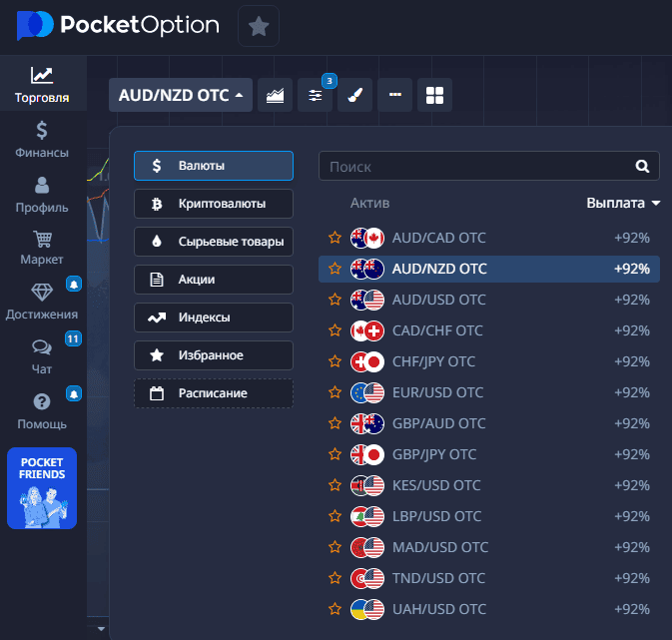Select the Сырьевые товары category
This screenshot has height=640, width=672.
tap(214, 242)
